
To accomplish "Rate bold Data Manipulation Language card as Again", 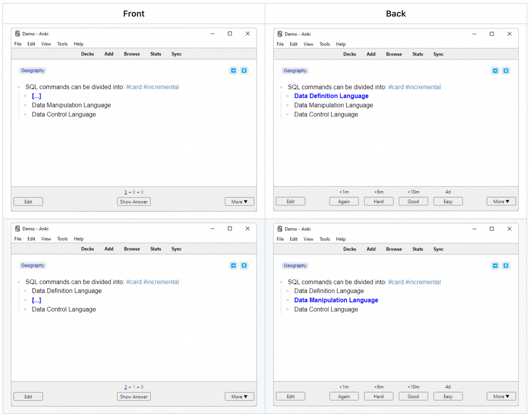I will click(344, 397).
